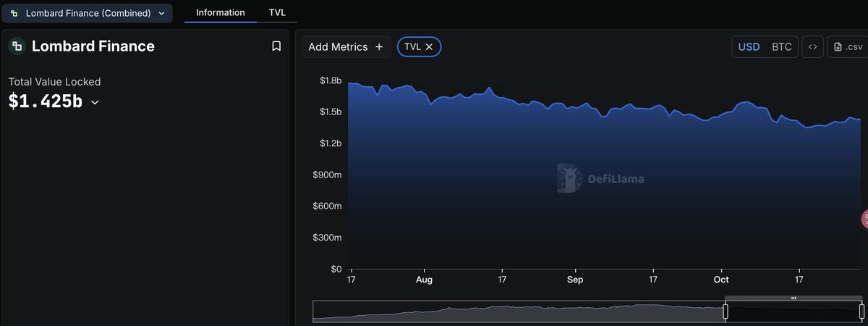Click the plus icon in Add Metrics

(x=378, y=47)
